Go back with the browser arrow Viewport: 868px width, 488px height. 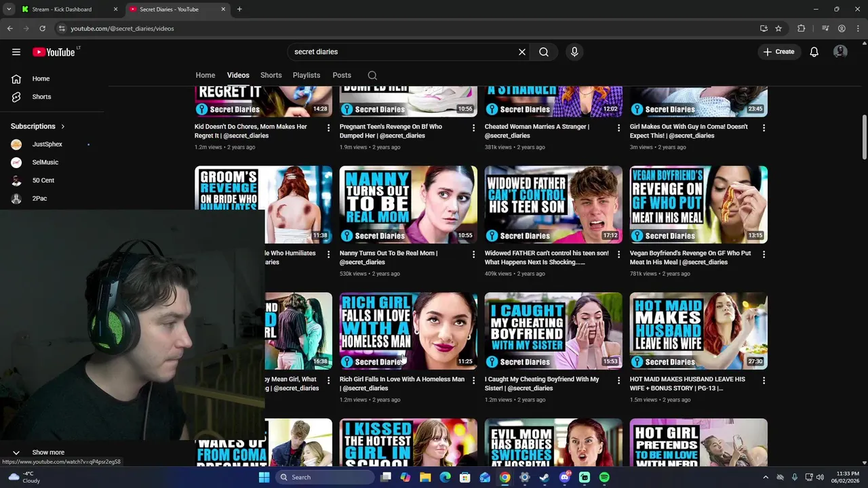tap(9, 28)
